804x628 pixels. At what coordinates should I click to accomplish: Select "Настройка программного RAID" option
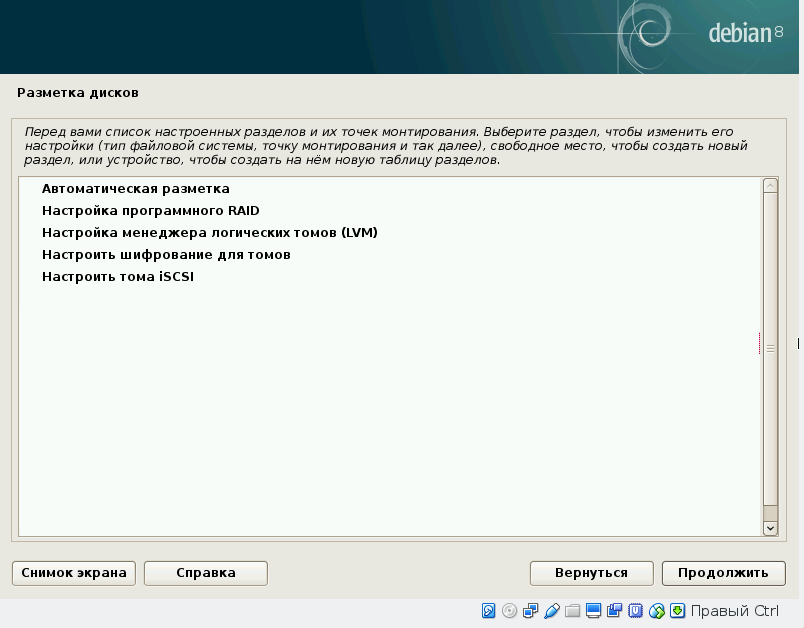150,210
